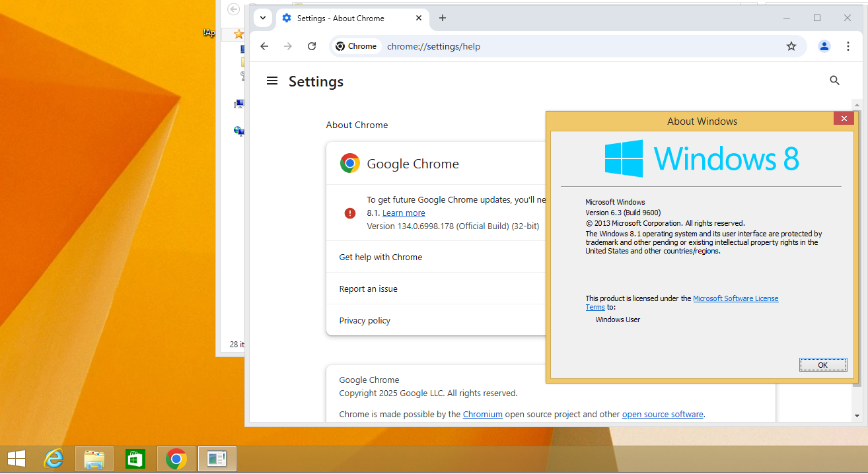Bookmark this page with star icon

tap(791, 46)
